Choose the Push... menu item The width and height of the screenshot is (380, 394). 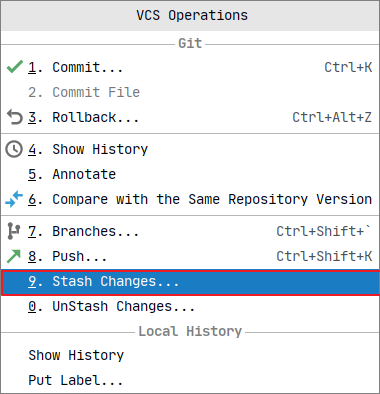(190, 256)
